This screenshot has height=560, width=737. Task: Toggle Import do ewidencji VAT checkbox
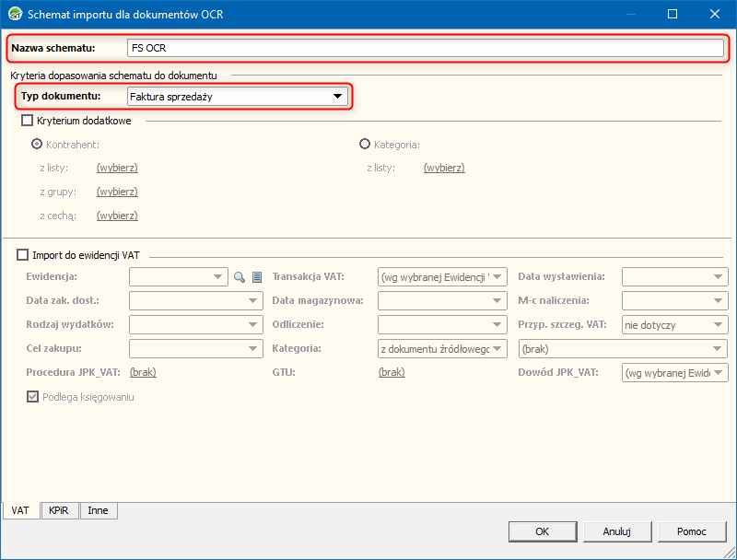coord(23,255)
